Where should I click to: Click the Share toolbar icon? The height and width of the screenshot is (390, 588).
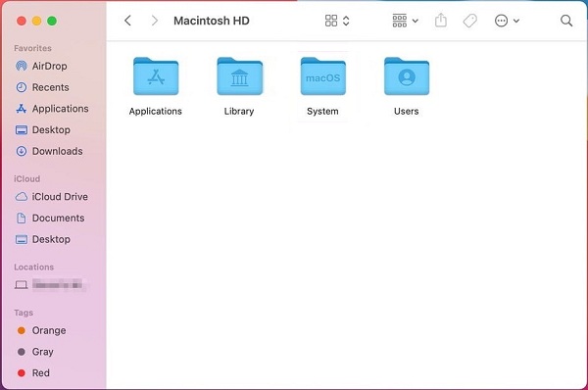pos(441,21)
